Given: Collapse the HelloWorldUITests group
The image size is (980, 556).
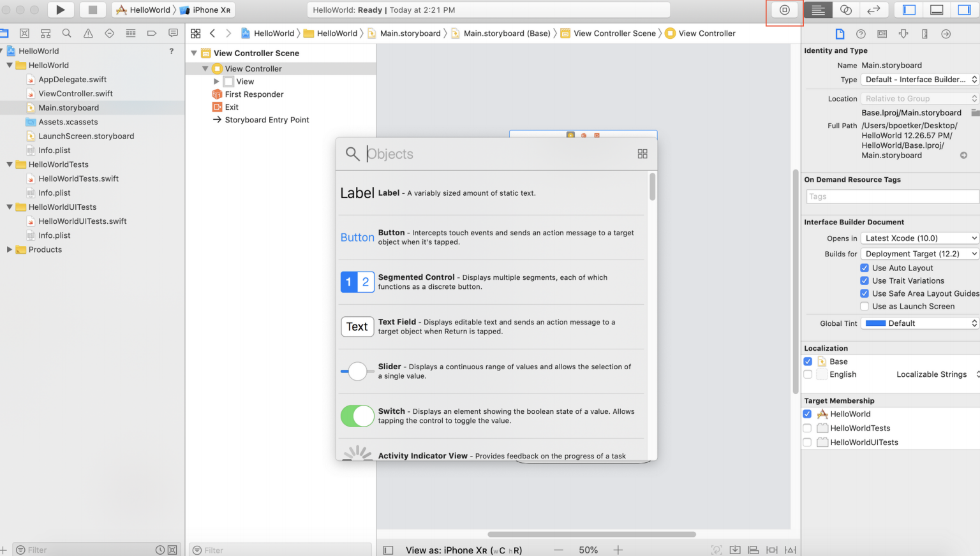Looking at the screenshot, I should [x=10, y=207].
